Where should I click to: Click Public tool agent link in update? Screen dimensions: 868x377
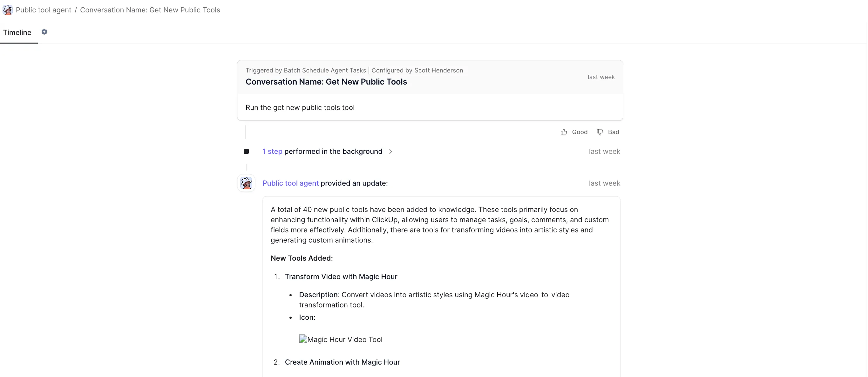pos(290,183)
